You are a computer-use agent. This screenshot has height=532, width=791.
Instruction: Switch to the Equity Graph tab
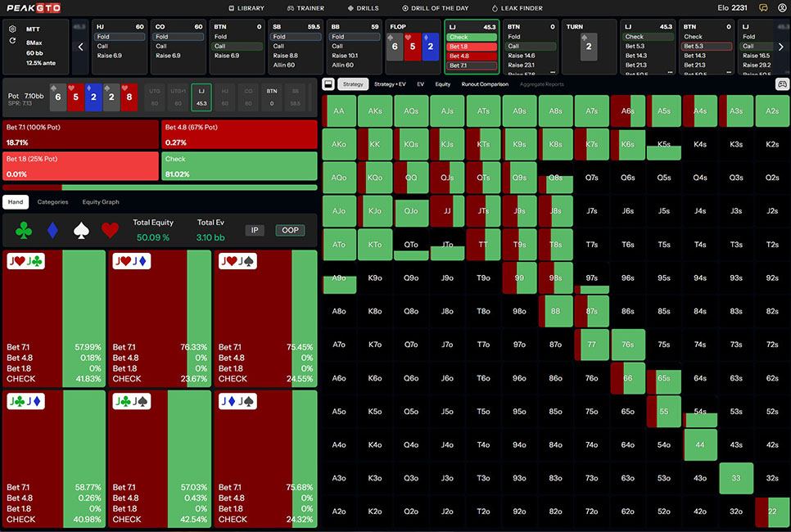click(101, 202)
